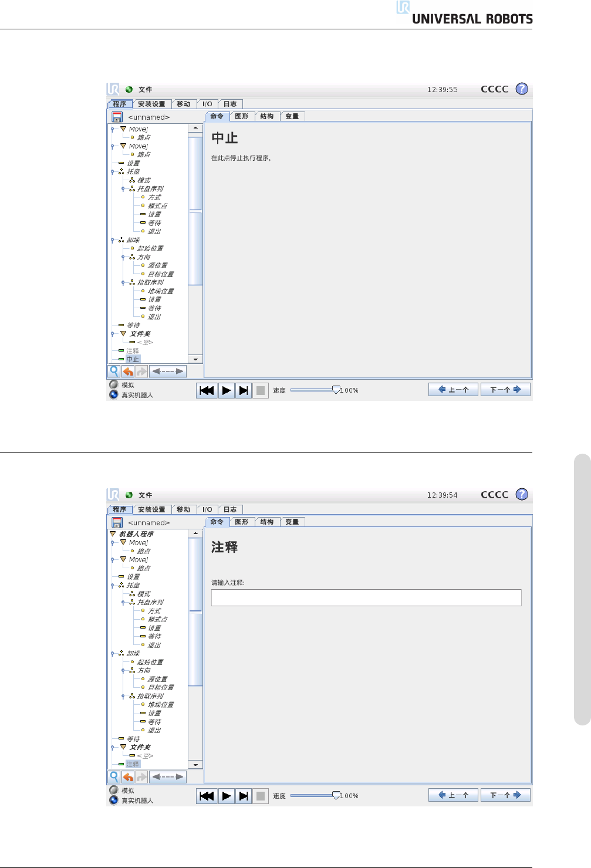Open 文件 menu in lower screenshot

(x=145, y=495)
